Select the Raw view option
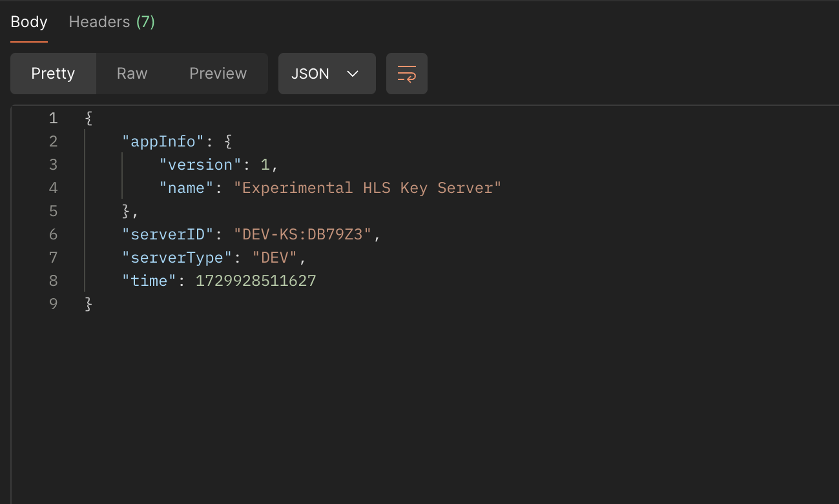This screenshot has width=839, height=504. (x=132, y=74)
